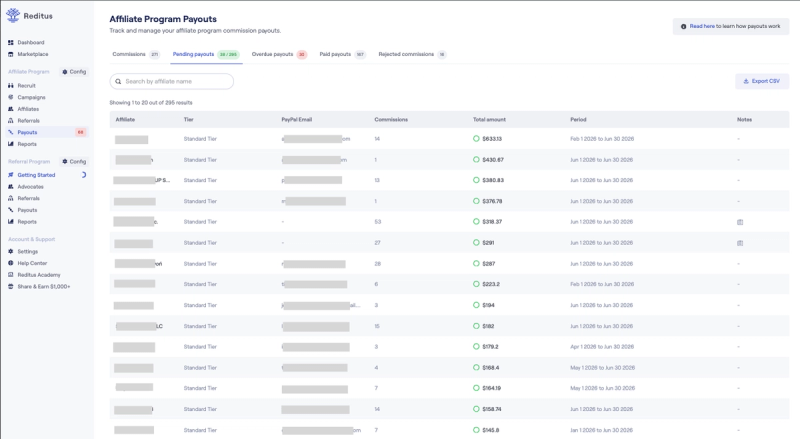Click the Period column header
The image size is (800, 439).
(x=579, y=119)
